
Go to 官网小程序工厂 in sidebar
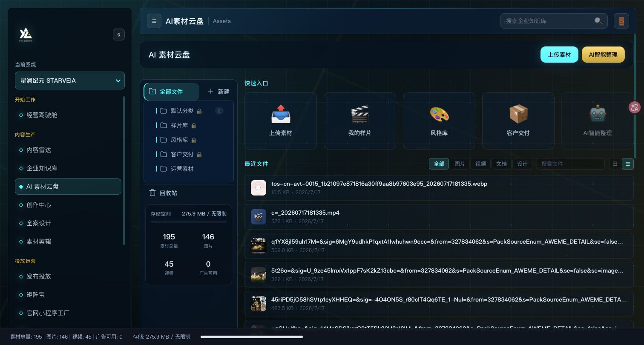(68, 313)
